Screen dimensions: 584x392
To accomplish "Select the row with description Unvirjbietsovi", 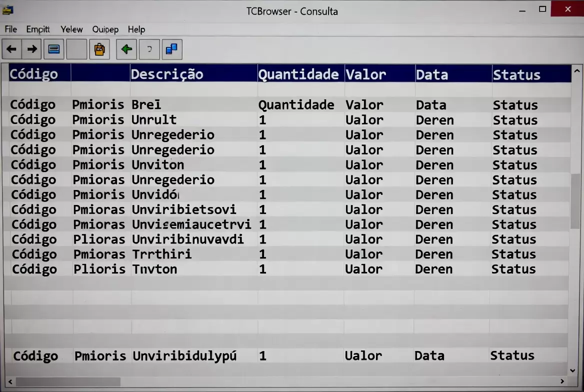I will click(x=184, y=209).
